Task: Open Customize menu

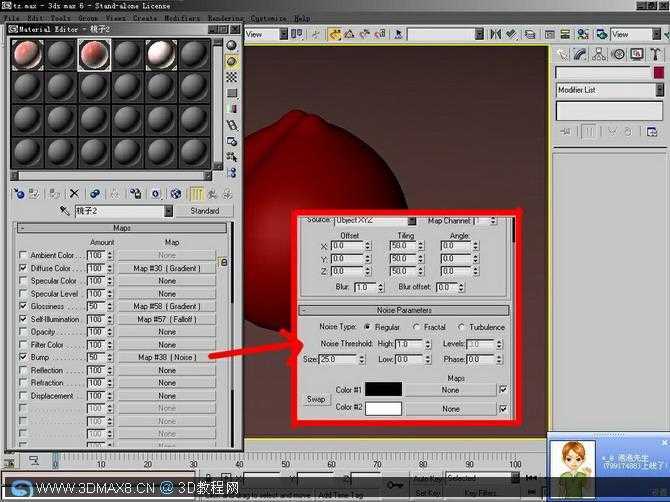Action: point(268,18)
